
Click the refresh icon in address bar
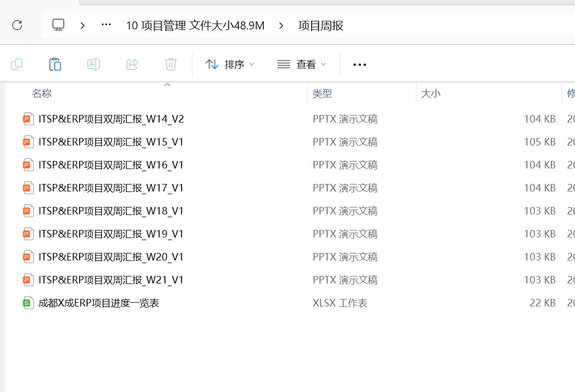point(17,25)
